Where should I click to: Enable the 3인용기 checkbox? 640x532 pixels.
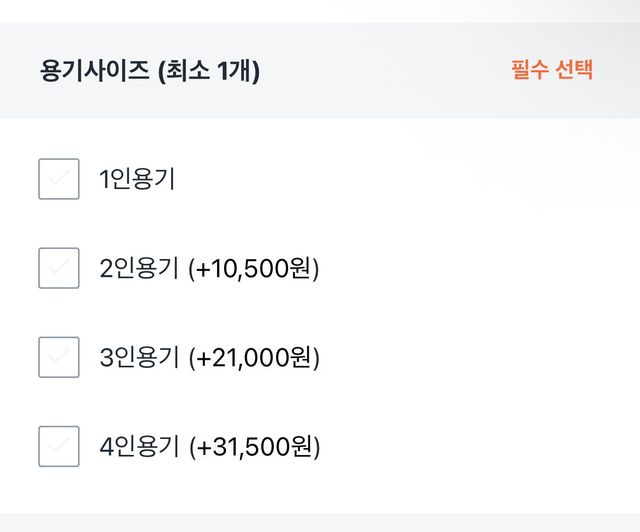click(x=59, y=357)
